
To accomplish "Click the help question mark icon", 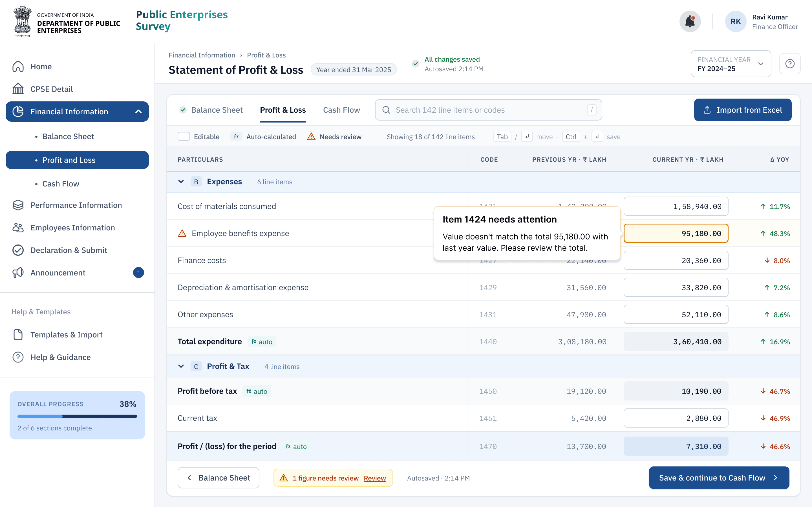I will coord(789,64).
